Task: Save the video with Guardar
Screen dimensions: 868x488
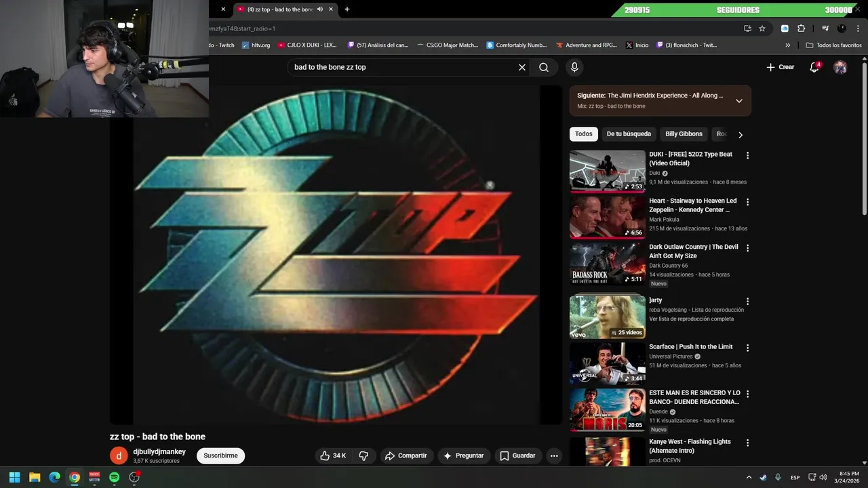Action: [x=518, y=455]
